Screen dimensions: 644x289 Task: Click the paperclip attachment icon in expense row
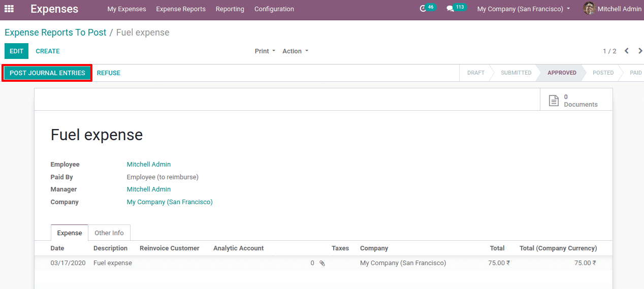coord(322,263)
